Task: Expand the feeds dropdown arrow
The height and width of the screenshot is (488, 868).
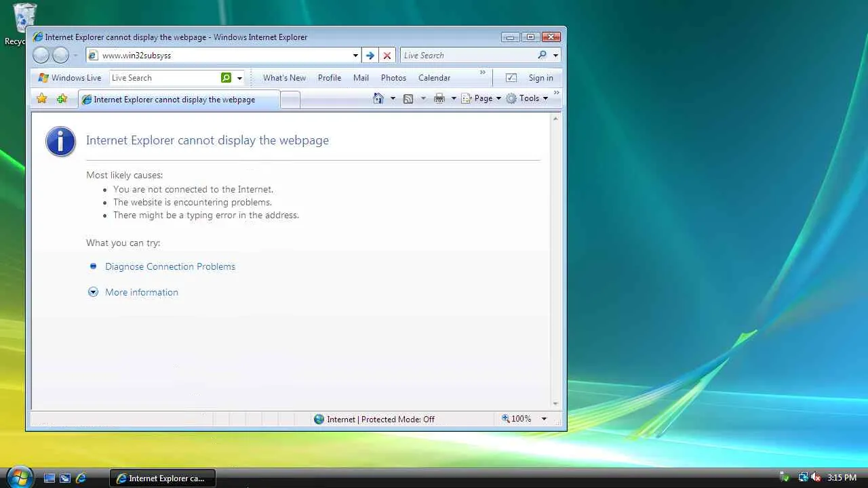Action: [423, 99]
